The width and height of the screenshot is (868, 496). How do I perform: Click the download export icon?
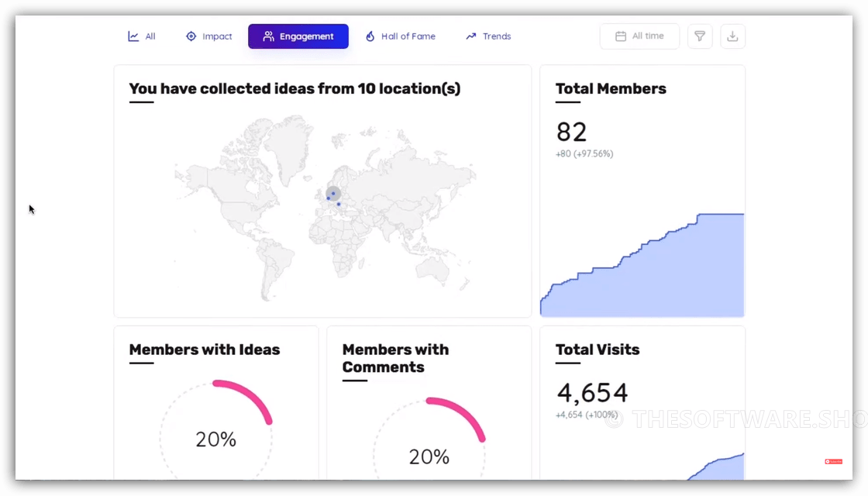click(732, 36)
